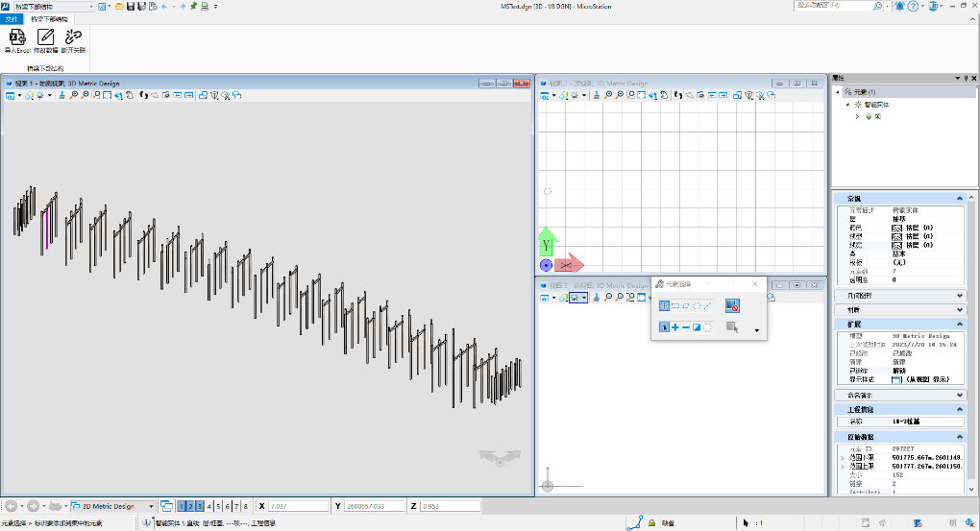Select Add mode plus in Element Selection dialog
This screenshot has height=531, width=980.
pos(675,326)
